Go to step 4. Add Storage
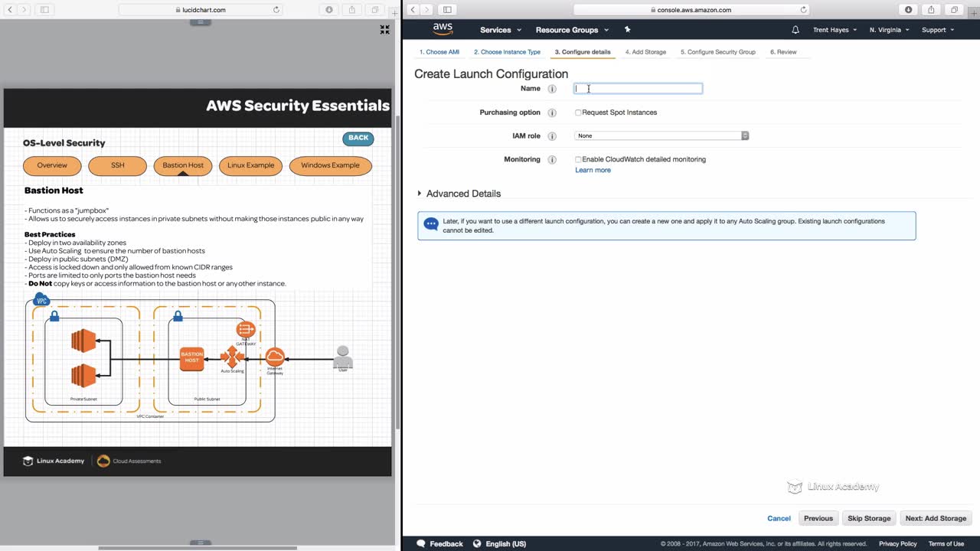 click(645, 52)
